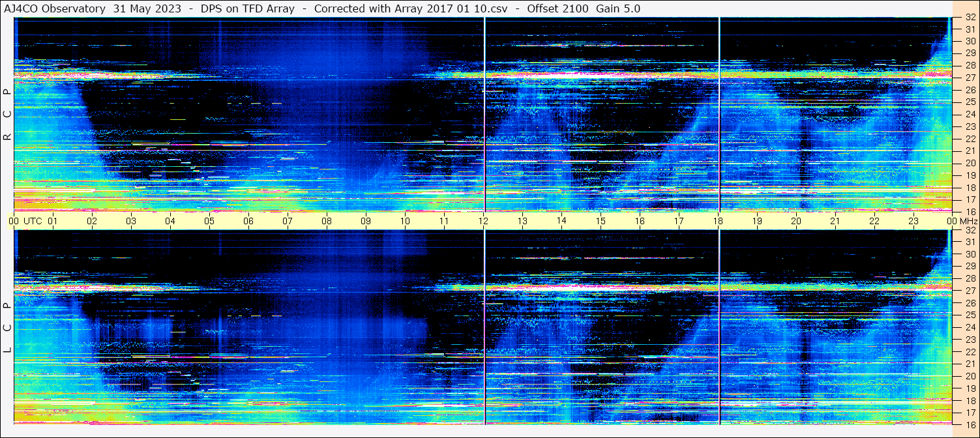Click the vertical "R C P" panel label

point(7,115)
